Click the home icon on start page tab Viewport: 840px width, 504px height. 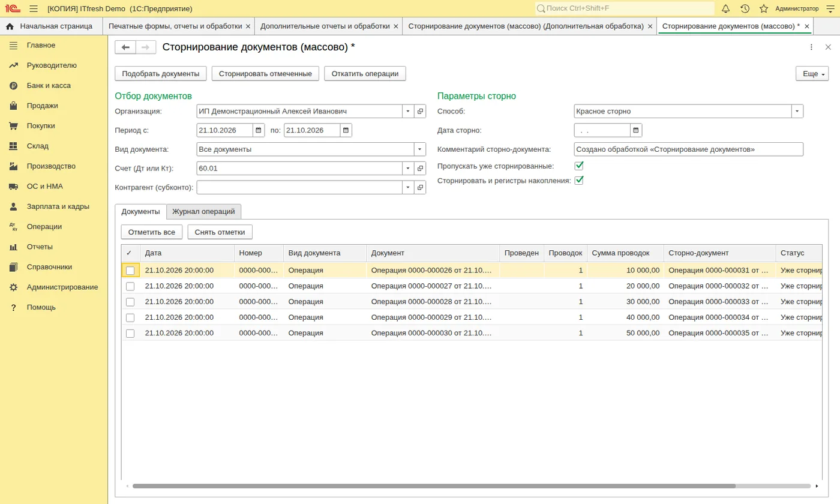(10, 26)
